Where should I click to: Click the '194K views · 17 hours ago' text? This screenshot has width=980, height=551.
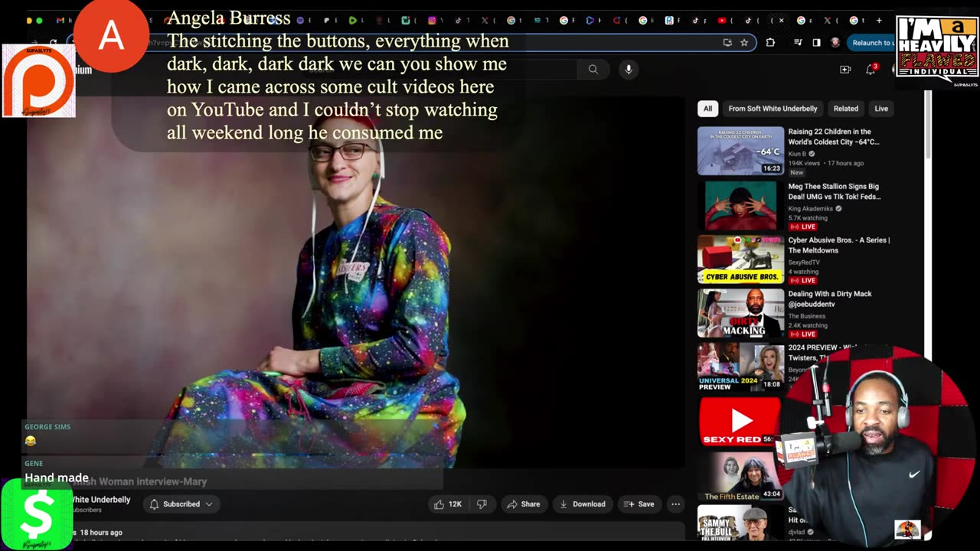pyautogui.click(x=825, y=163)
